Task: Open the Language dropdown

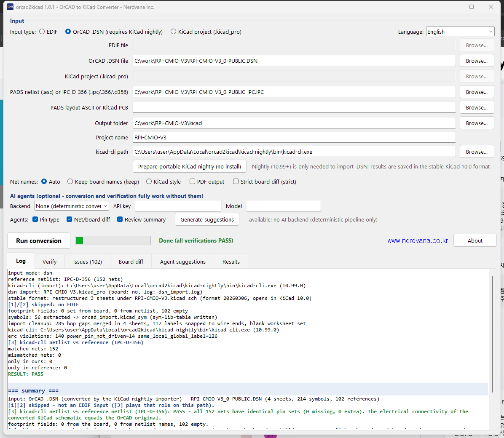Action: tap(460, 32)
